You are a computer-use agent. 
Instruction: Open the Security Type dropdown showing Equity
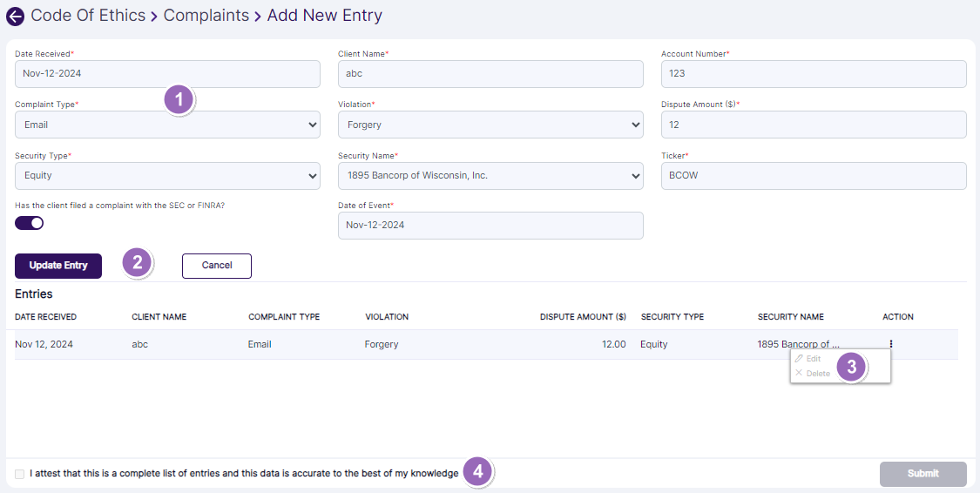pos(167,176)
